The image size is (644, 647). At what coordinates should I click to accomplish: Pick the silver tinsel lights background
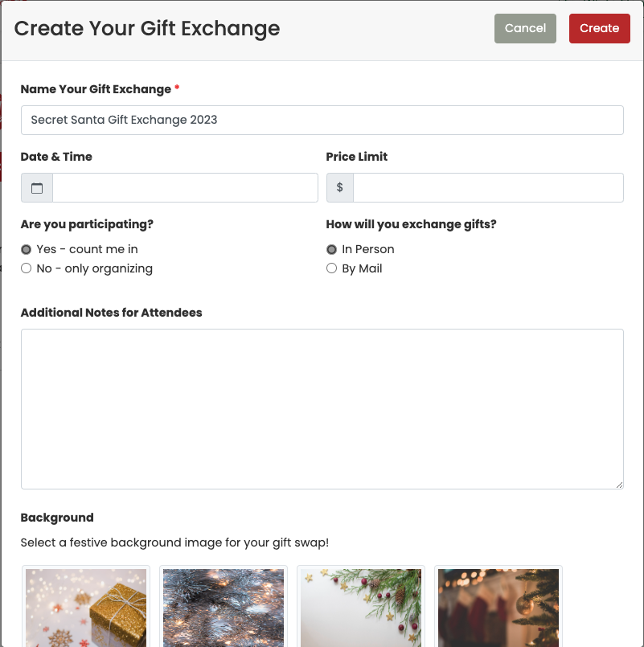click(224, 607)
